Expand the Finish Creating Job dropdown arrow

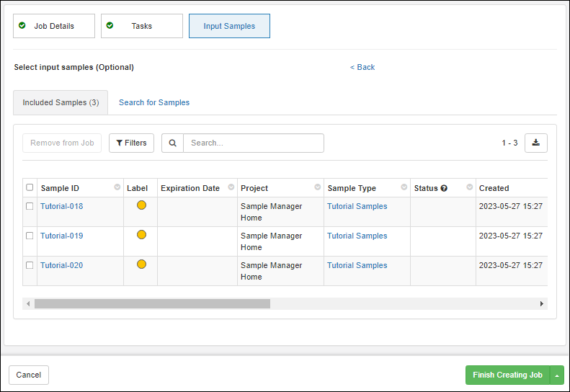pos(557,375)
